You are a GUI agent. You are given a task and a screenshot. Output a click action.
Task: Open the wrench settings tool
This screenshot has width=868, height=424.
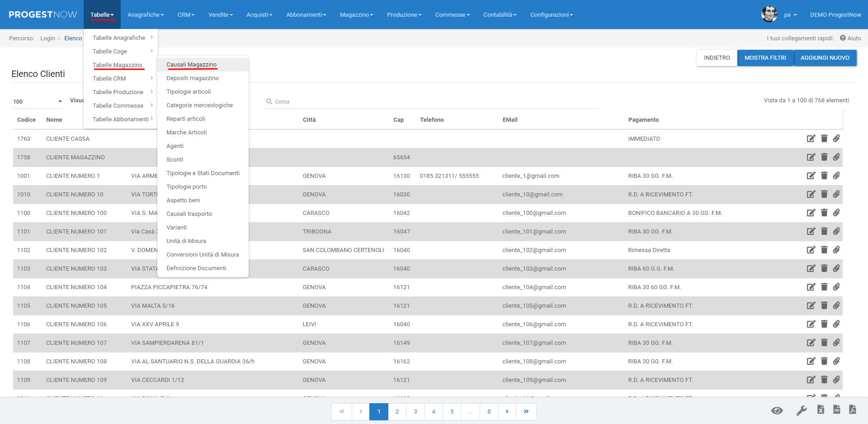click(801, 410)
